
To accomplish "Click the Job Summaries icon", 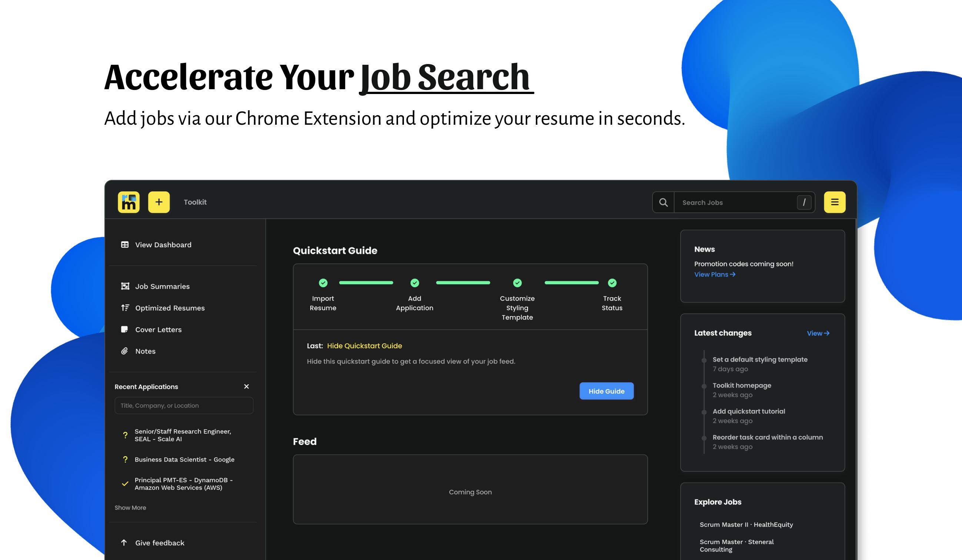I will tap(125, 286).
